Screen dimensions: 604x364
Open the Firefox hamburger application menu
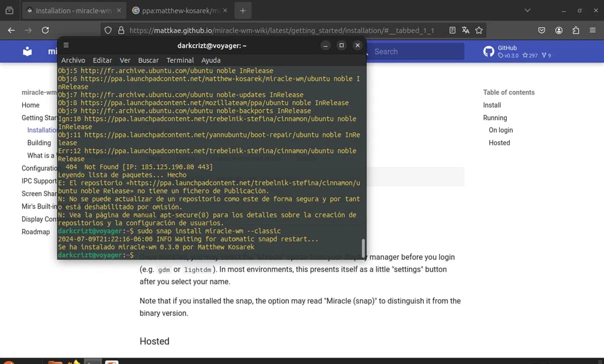click(592, 30)
